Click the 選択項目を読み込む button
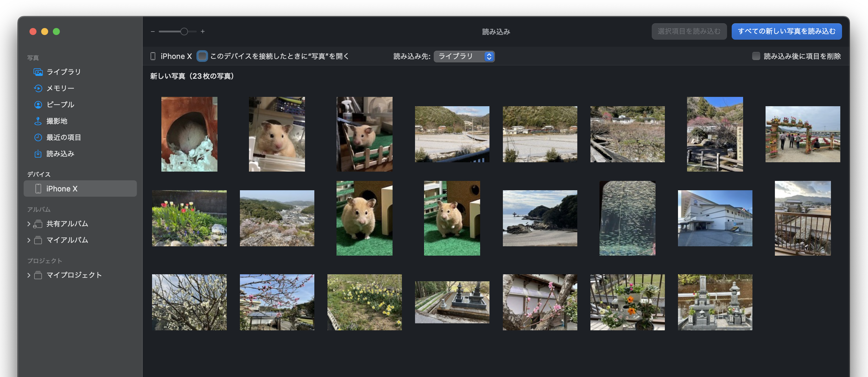Screen dimensions: 868x377 (689, 31)
